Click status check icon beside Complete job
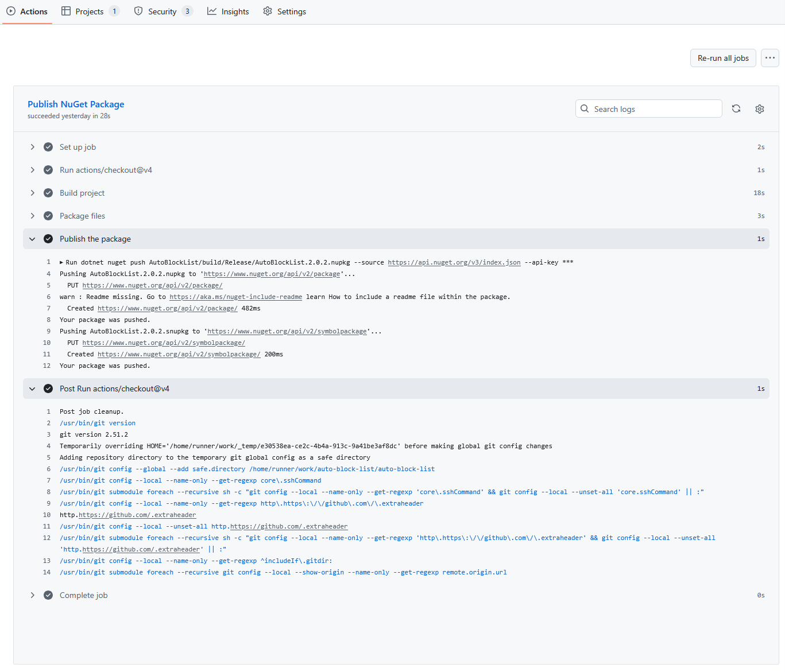This screenshot has width=785, height=672. pyautogui.click(x=48, y=595)
